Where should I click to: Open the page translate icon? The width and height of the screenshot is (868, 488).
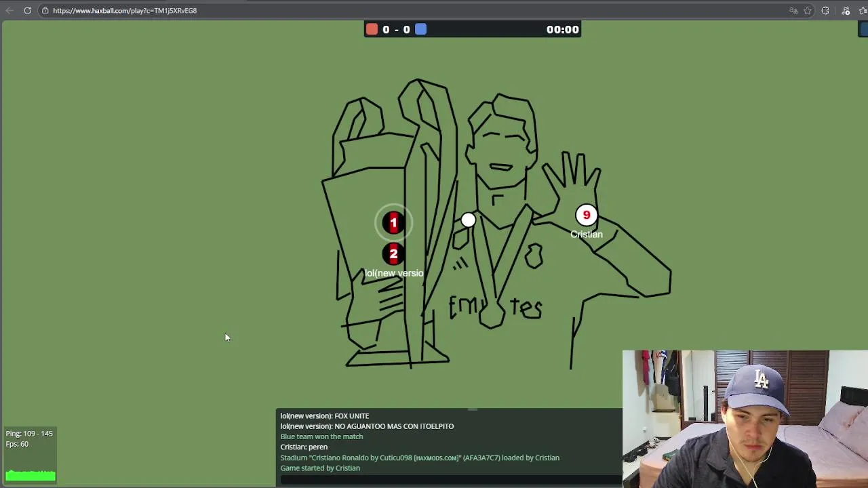tap(793, 11)
